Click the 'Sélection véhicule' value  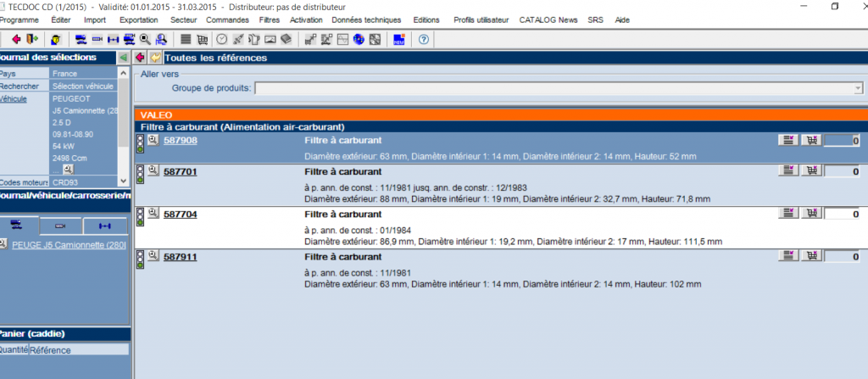click(x=82, y=86)
